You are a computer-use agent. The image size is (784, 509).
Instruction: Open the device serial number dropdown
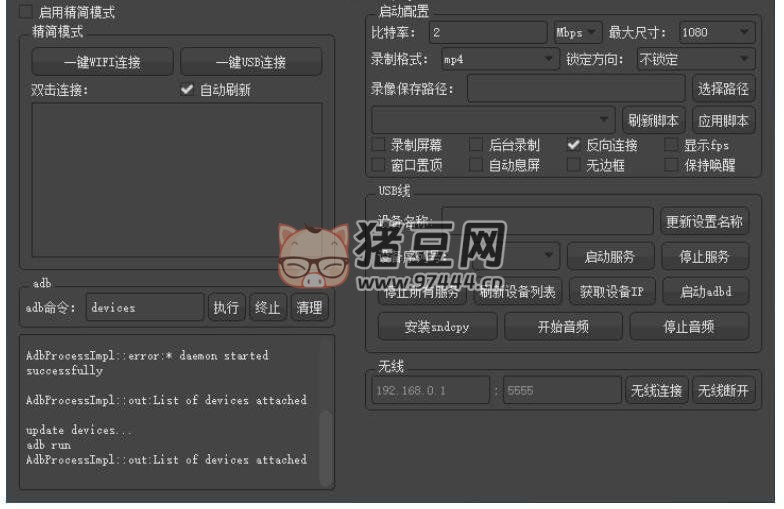[x=515, y=256]
